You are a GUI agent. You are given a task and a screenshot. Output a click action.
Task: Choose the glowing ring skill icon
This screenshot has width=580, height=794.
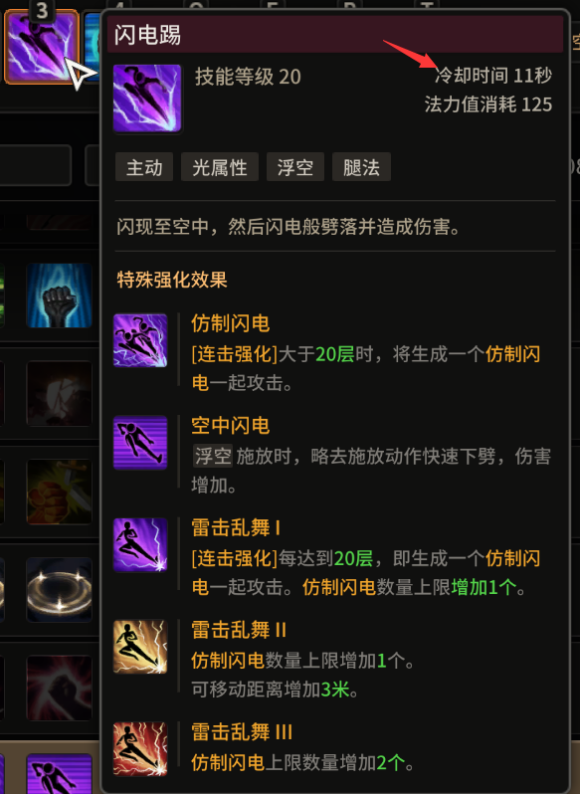[59, 590]
